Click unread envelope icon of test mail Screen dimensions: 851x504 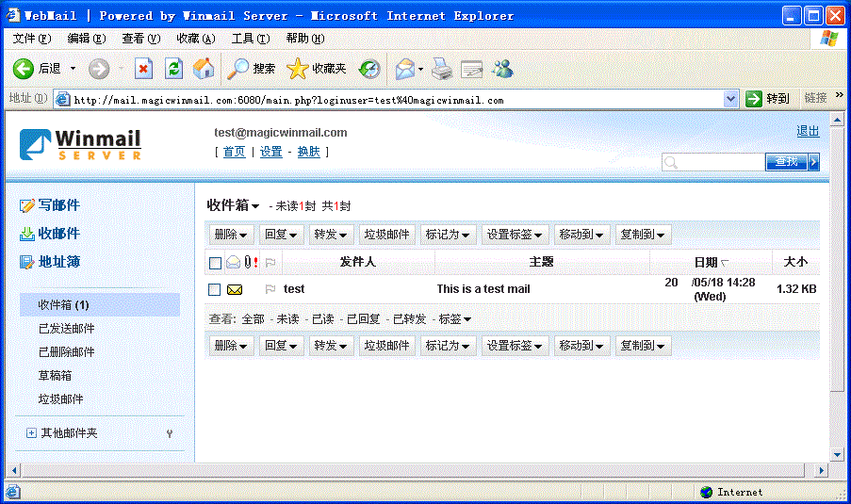click(x=235, y=290)
